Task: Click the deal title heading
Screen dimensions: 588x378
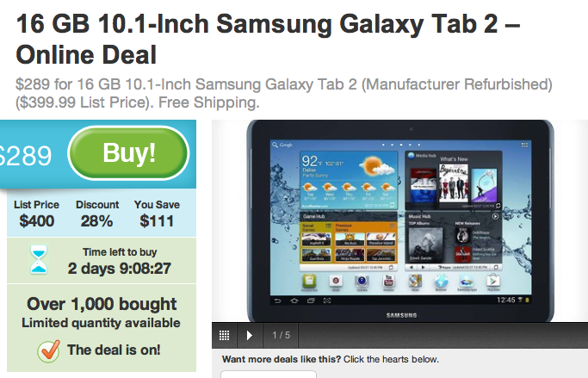Action: (x=268, y=40)
